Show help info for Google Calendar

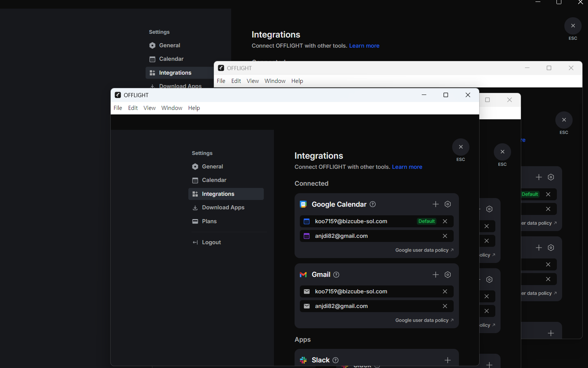tap(373, 204)
